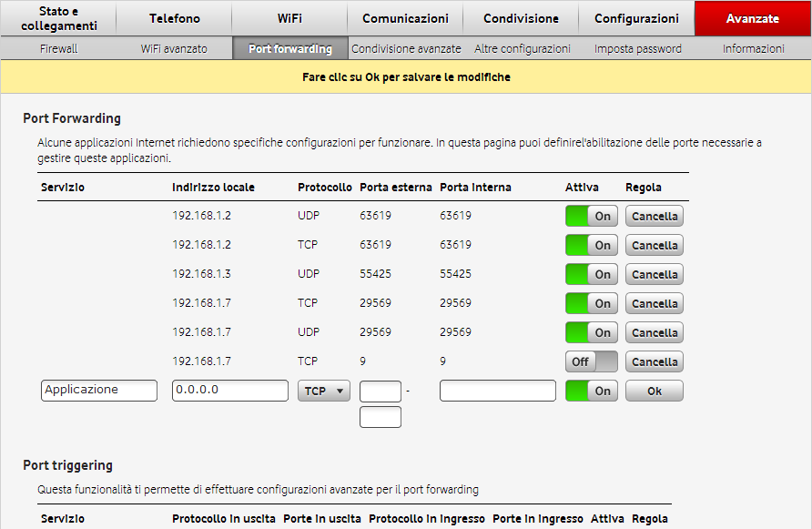Open the WiFi section
This screenshot has height=529, width=812.
coord(289,18)
